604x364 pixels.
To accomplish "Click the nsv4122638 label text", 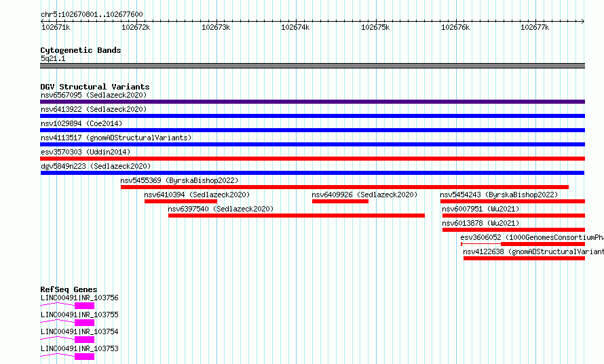I will [533, 251].
